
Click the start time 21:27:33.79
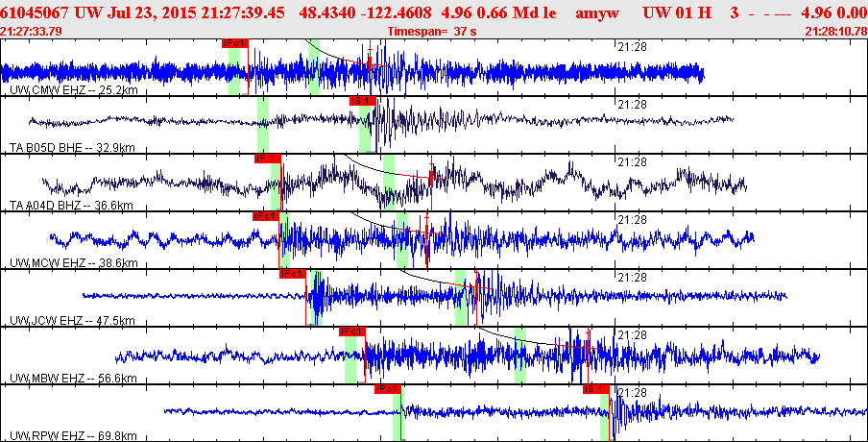coord(31,31)
